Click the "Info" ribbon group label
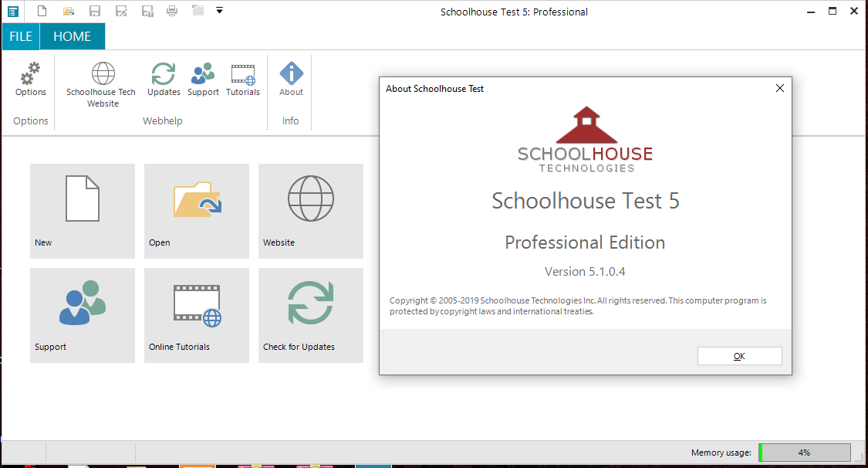The height and width of the screenshot is (468, 868). click(291, 120)
